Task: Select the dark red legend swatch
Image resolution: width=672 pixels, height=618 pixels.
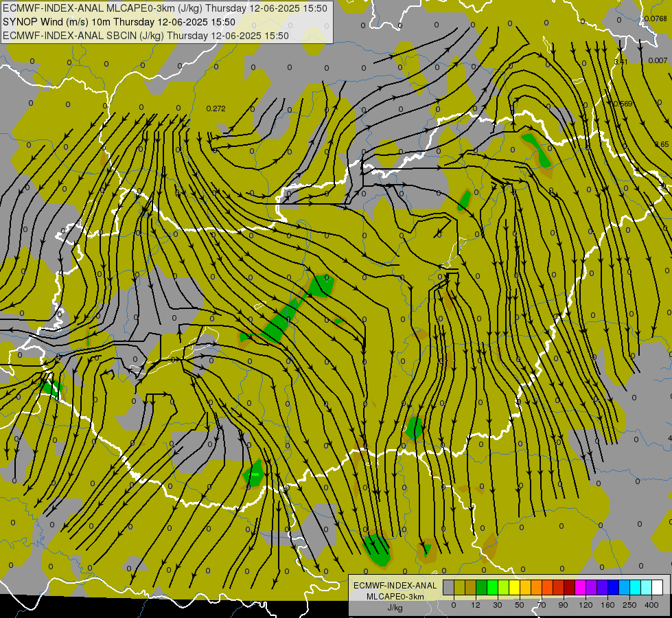Action: 570,588
